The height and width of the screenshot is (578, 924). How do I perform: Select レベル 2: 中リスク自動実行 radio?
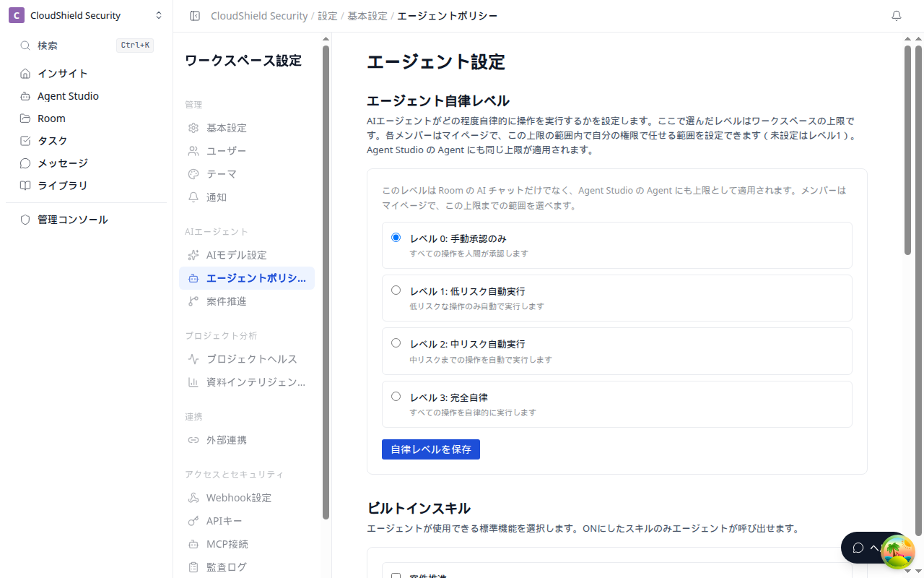point(396,343)
